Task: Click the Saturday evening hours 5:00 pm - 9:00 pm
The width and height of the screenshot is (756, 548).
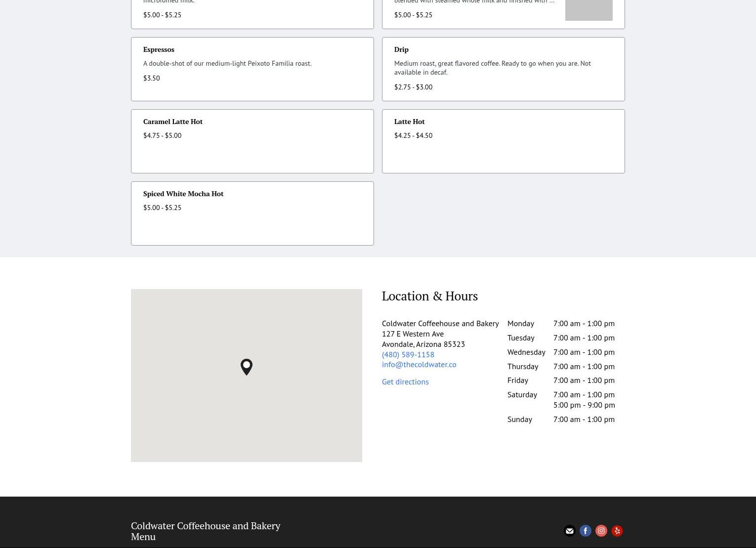Action: 584,405
